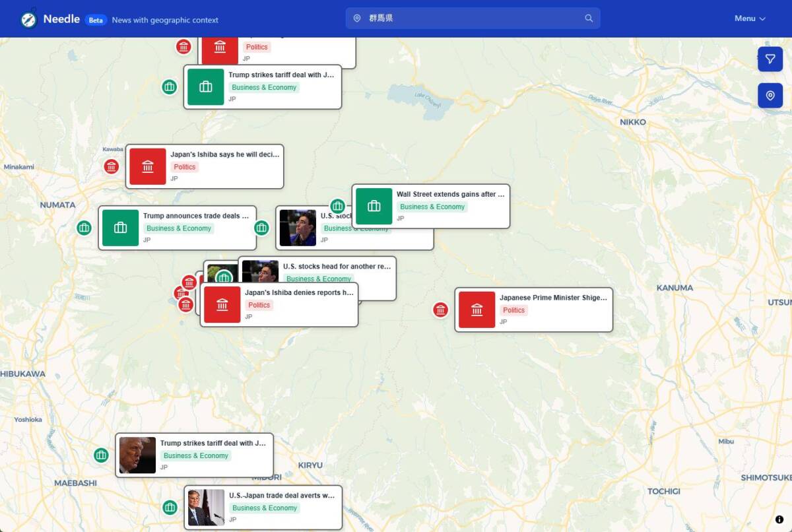Click red bank icon on Ishiba denies card
This screenshot has width=792, height=532.
[222, 304]
